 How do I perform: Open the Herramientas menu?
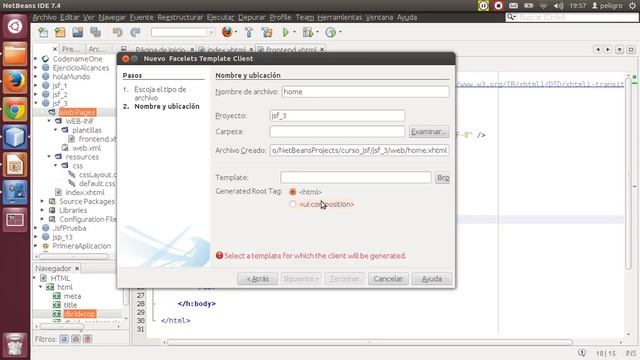[340, 17]
